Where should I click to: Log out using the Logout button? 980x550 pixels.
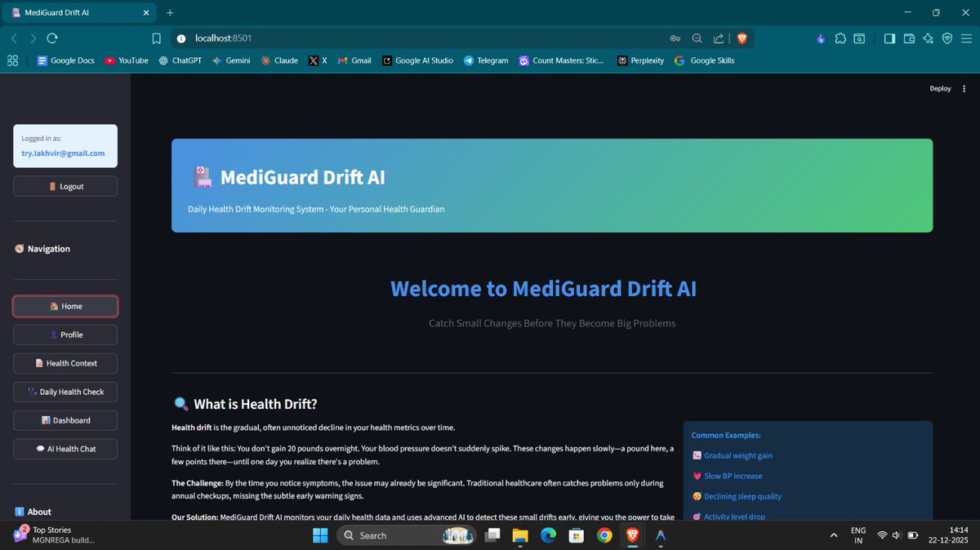tap(65, 186)
